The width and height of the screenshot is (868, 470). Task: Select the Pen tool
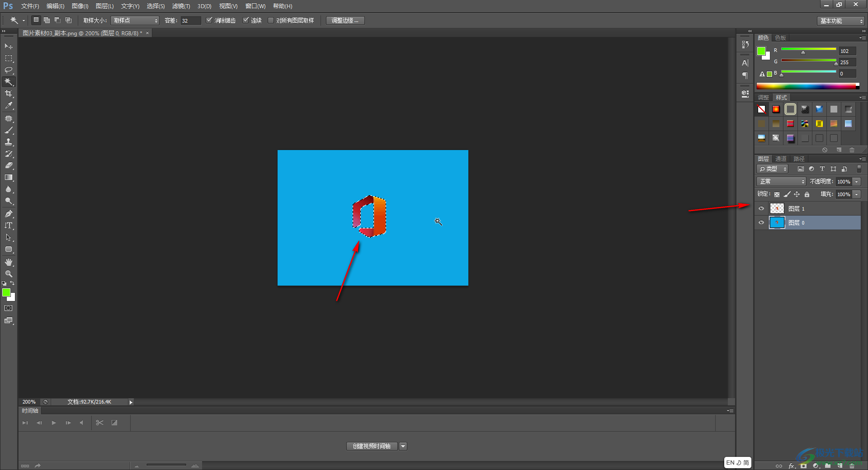[x=9, y=214]
